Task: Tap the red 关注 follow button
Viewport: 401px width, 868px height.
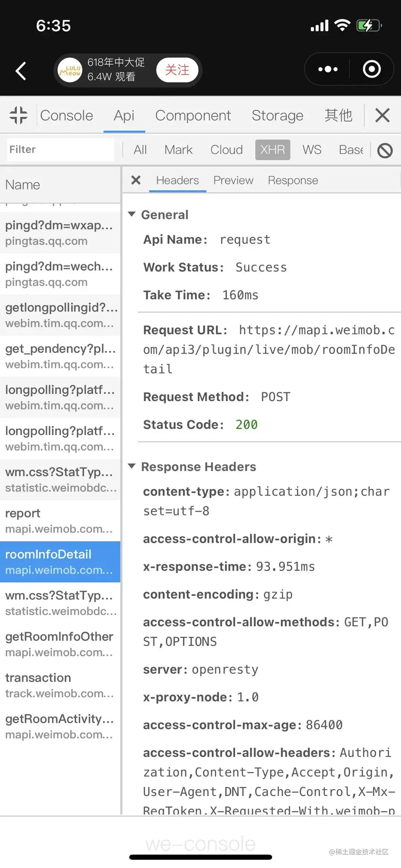Action: [x=177, y=70]
